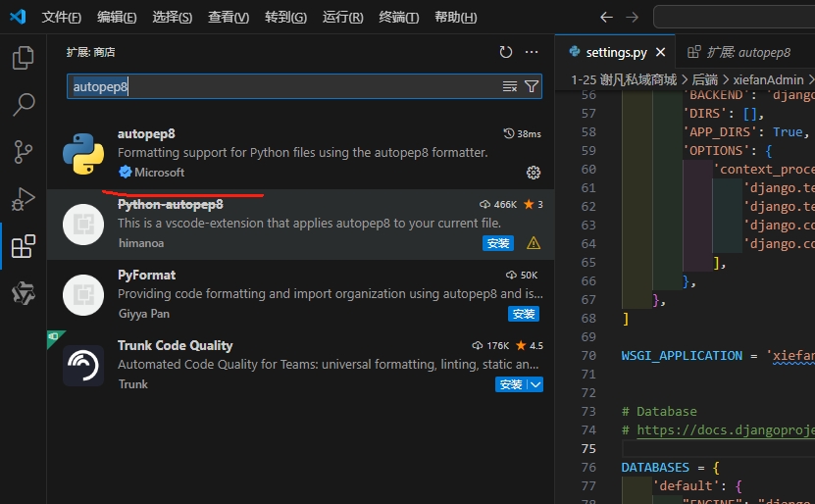Select the Python-autopep8 extension title
The image size is (815, 504).
coord(170,205)
